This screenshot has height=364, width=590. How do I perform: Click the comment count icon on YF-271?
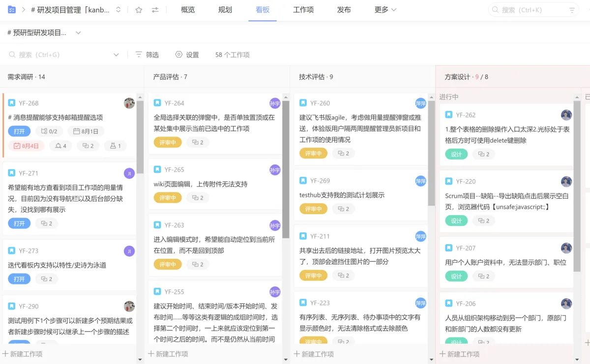[47, 224]
